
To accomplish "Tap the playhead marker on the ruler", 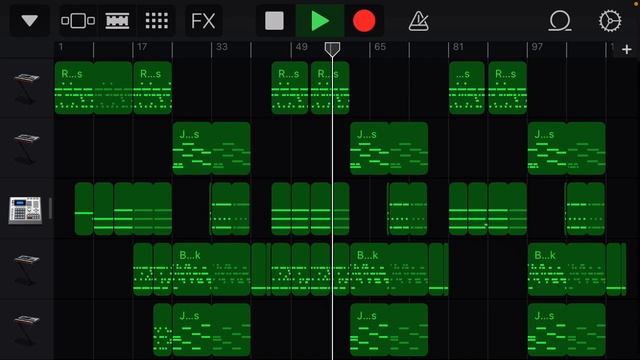I will [x=332, y=49].
